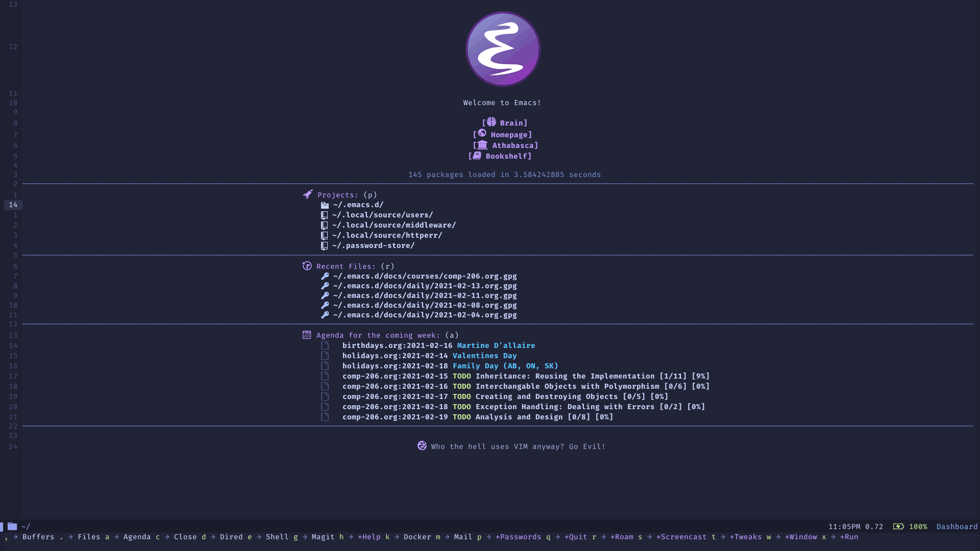Toggle TODO Exception Handling checkbox
This screenshot has width=980, height=551.
pos(325,406)
